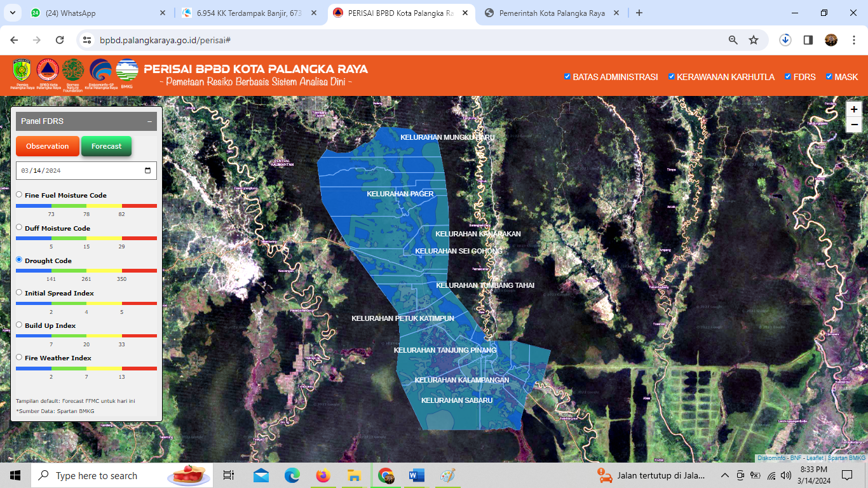Screen dimensions: 868x488
Task: Click the KELURAHAN PAGER map label
Action: point(400,194)
